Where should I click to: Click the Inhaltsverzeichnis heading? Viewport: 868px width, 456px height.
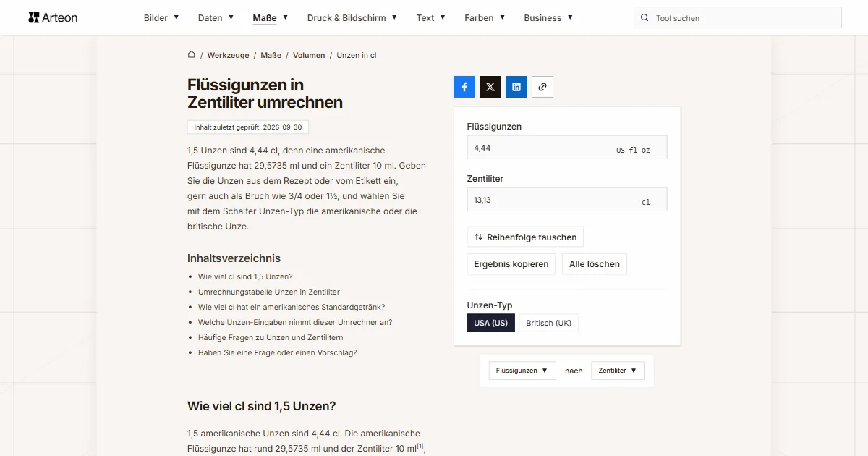click(234, 258)
